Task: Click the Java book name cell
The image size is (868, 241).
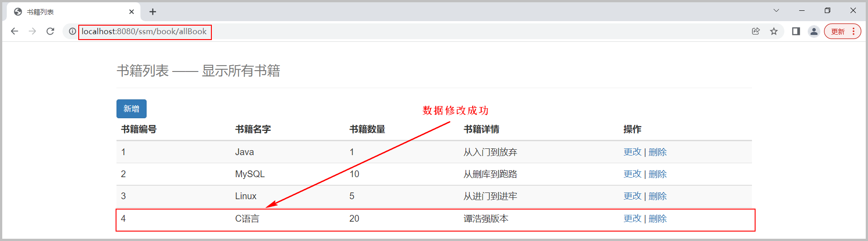Action: [x=244, y=152]
